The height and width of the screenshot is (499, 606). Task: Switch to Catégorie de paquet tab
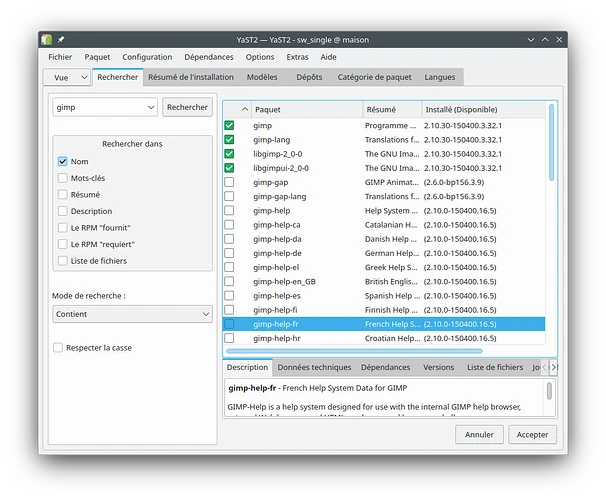(x=374, y=77)
